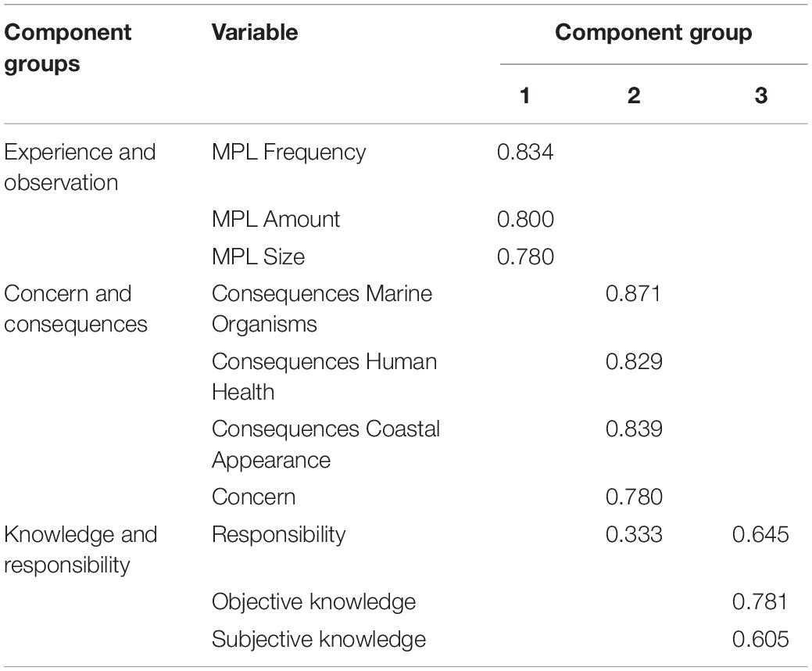812x671 pixels.
Task: Select the Objective knowledge variable
Action: coord(314,603)
